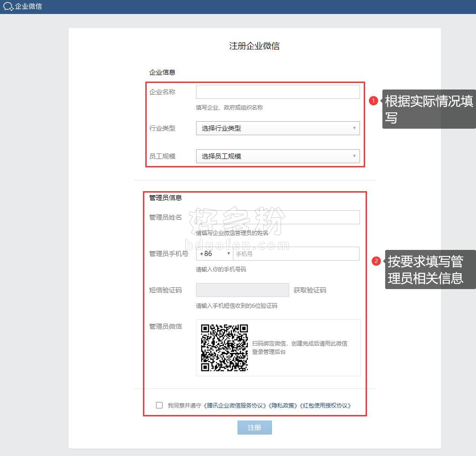Image resolution: width=476 pixels, height=456 pixels.
Task: Click the 获取验证码 link
Action: pyautogui.click(x=310, y=290)
